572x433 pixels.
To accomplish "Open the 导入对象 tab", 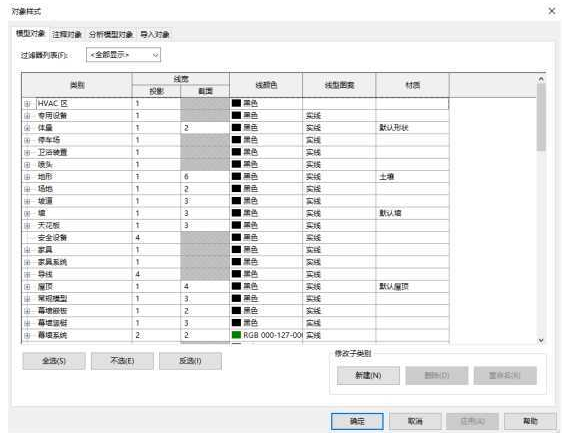I will point(155,34).
